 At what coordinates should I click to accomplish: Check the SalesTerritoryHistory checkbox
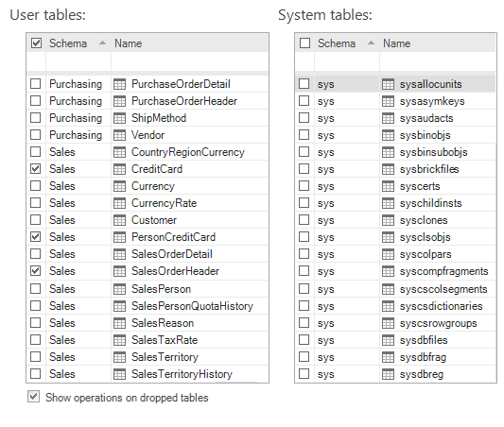coord(35,374)
